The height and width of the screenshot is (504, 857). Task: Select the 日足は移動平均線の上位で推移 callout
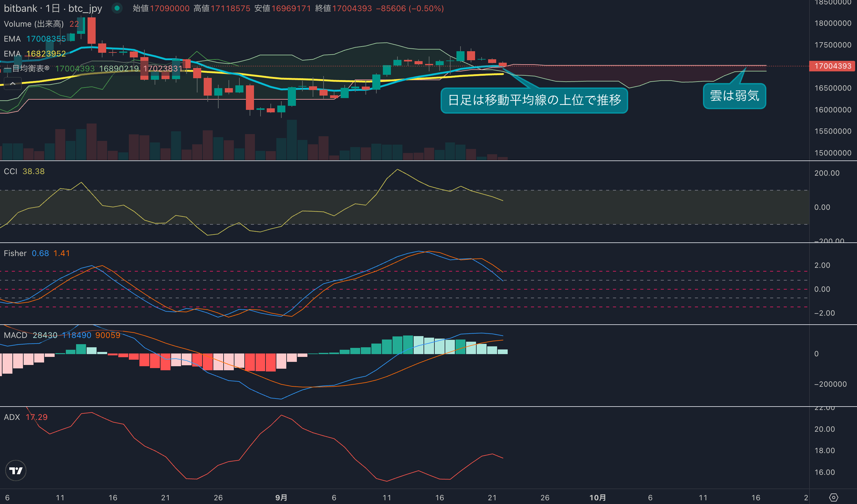[x=534, y=100]
